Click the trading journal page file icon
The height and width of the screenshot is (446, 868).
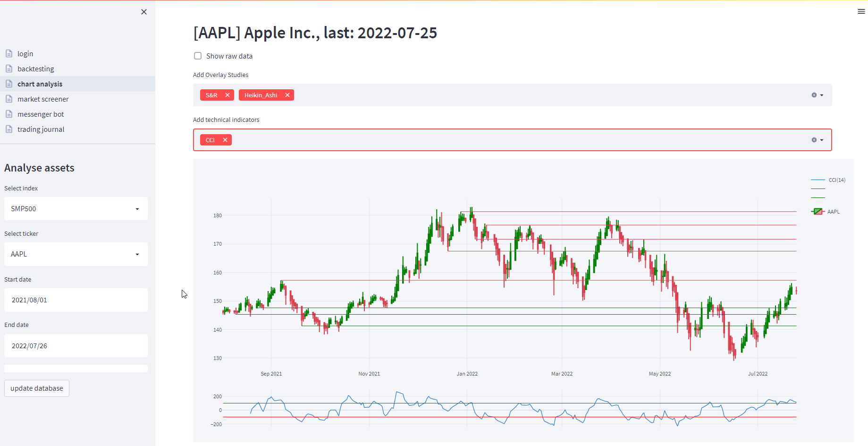9,129
